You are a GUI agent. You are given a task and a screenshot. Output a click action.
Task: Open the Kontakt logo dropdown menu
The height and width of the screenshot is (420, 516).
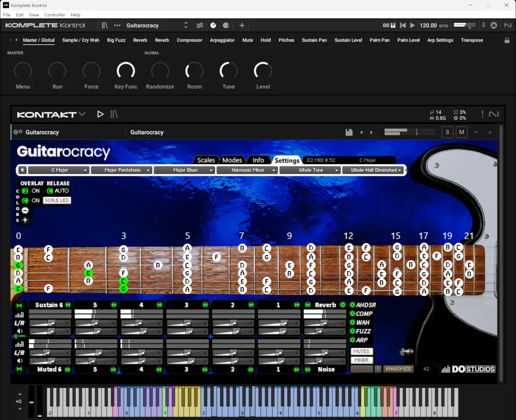pyautogui.click(x=51, y=114)
